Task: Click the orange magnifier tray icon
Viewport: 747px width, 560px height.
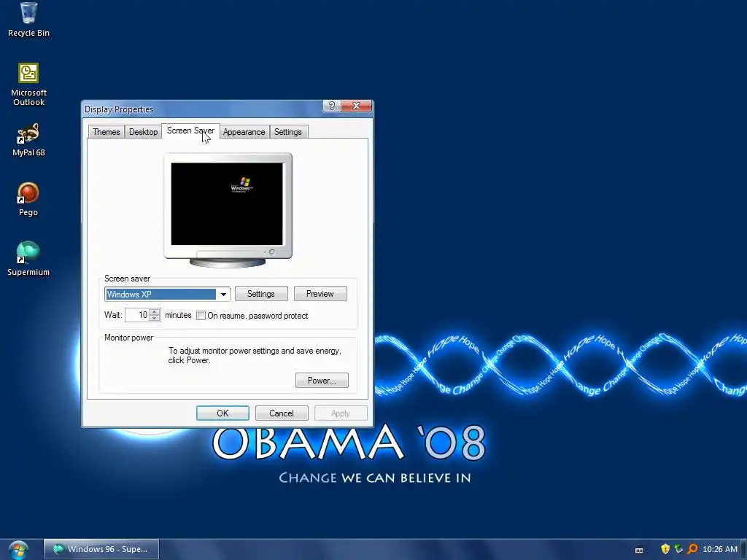Action: (692, 549)
